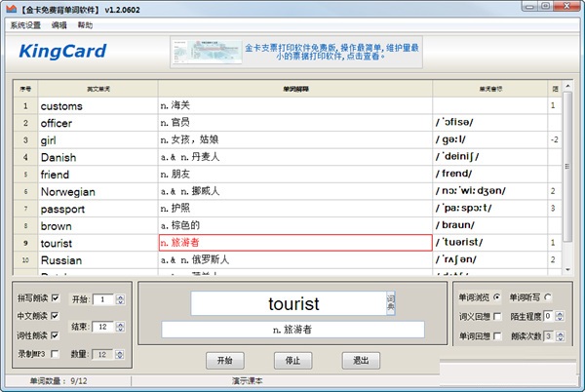Viewport: 585px width, 392px height.
Task: Click the word list scroll up arrow
Action: [x=567, y=86]
